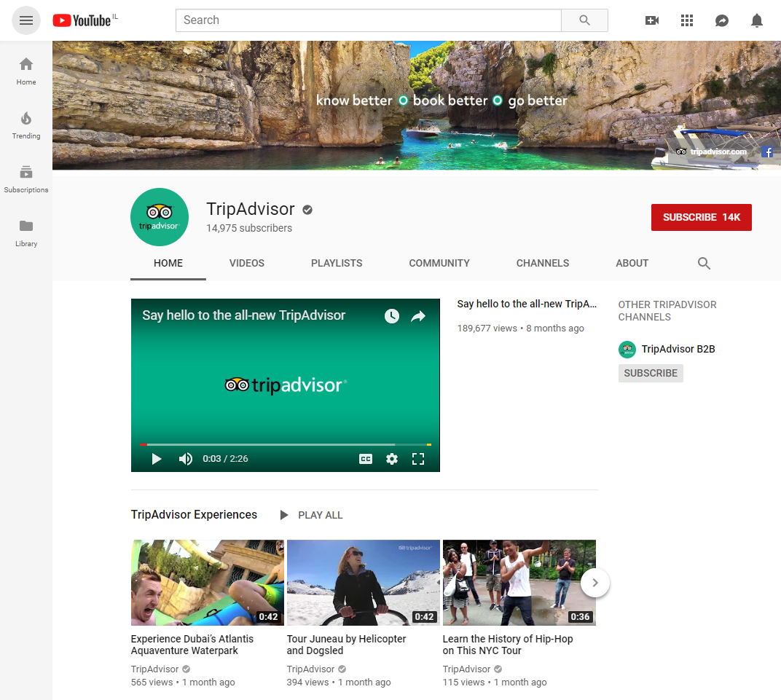
Task: Open the create video camera icon
Action: (652, 20)
